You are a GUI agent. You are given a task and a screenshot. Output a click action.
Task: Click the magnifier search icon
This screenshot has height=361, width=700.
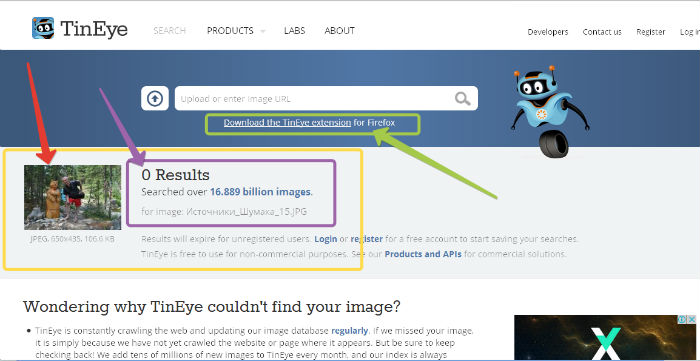click(462, 98)
